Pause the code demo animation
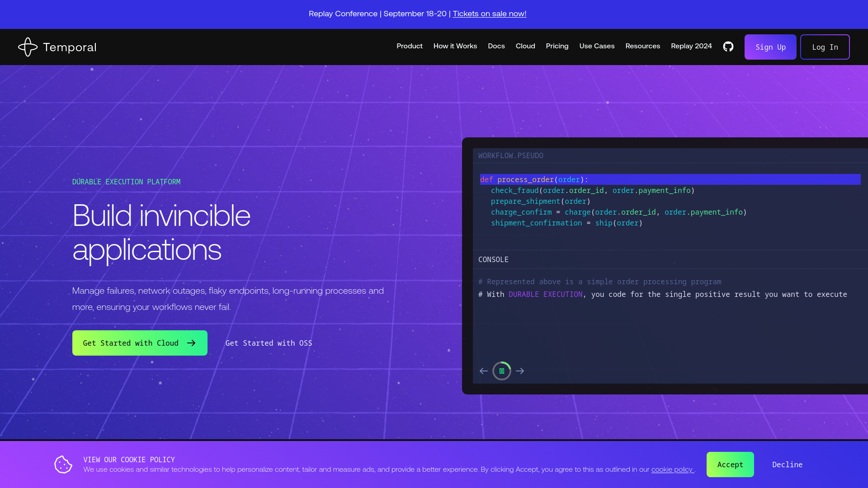Image resolution: width=868 pixels, height=488 pixels. [x=502, y=371]
